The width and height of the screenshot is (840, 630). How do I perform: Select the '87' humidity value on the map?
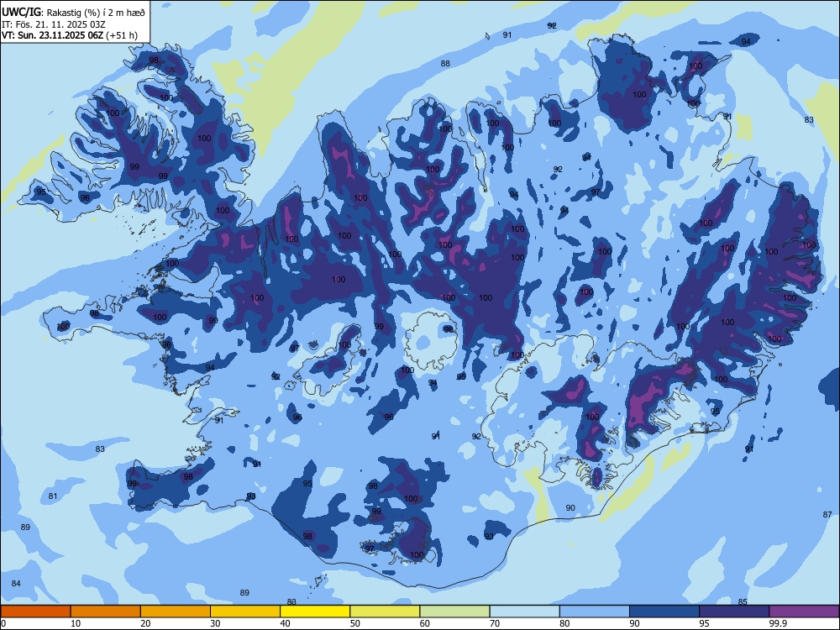tap(827, 515)
